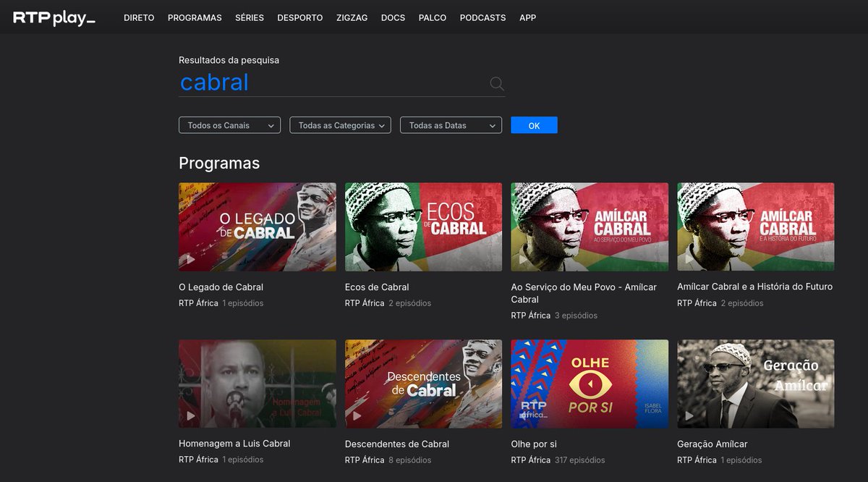Play icon on Amílcar Cabral História do Futuro thumbnail
868x482 pixels.
(689, 259)
